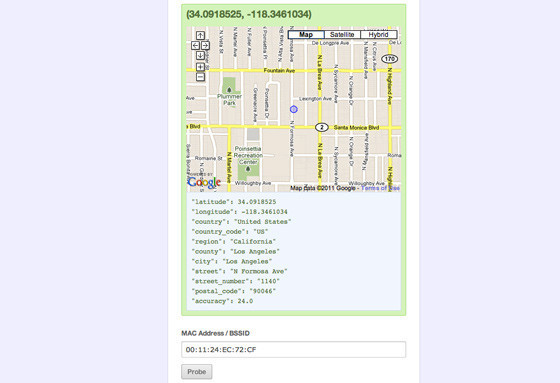Image resolution: width=560 pixels, height=383 pixels.
Task: Click the route 170 highway shield
Action: click(x=389, y=59)
